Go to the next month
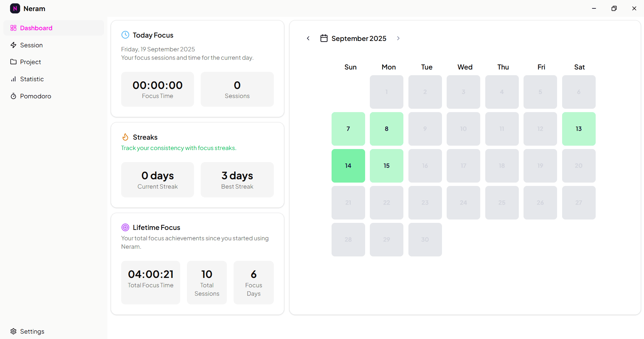644x339 pixels. [x=398, y=38]
